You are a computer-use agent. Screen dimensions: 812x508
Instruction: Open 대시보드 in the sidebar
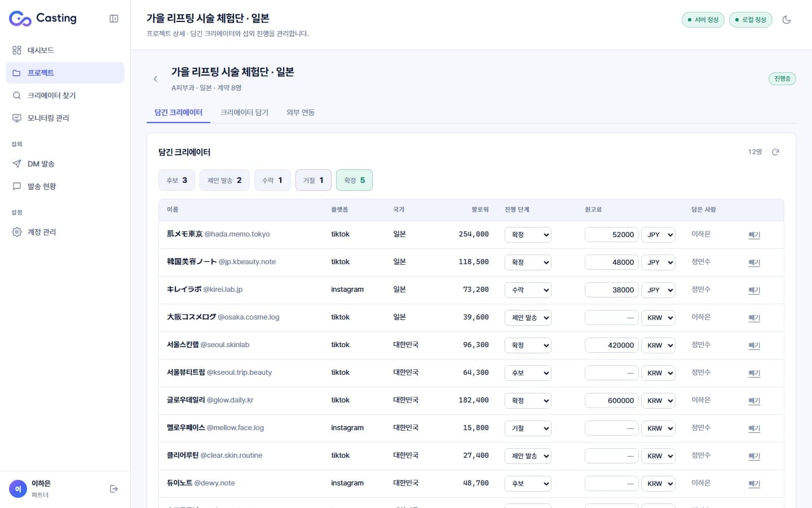click(x=65, y=50)
